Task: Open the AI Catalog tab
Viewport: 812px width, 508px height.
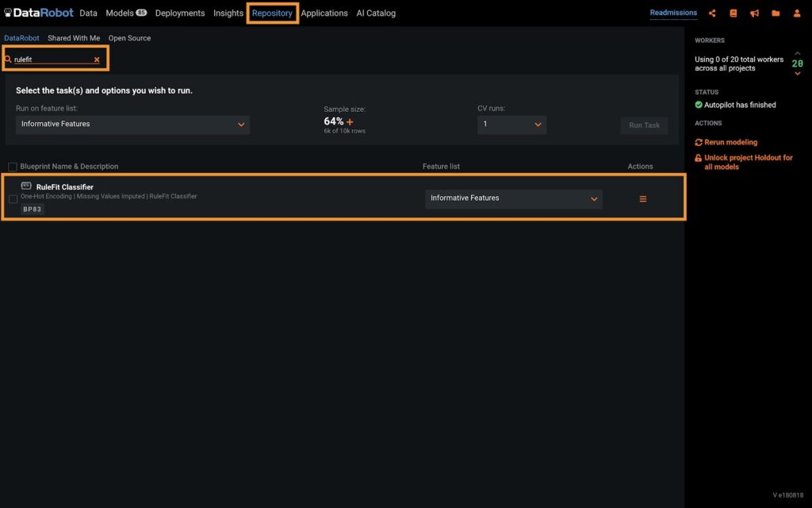Action: [376, 13]
